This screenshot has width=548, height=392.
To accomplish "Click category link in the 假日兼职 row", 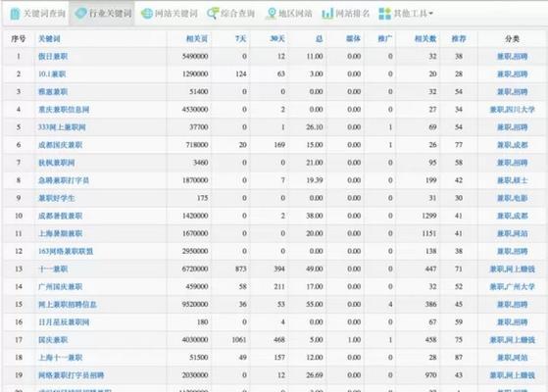I will pyautogui.click(x=513, y=56).
